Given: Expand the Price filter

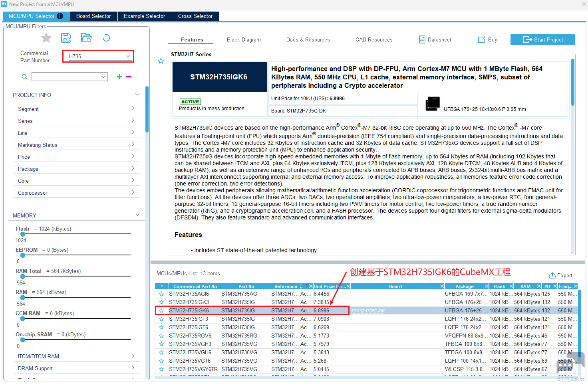Looking at the screenshot, I should (x=133, y=156).
